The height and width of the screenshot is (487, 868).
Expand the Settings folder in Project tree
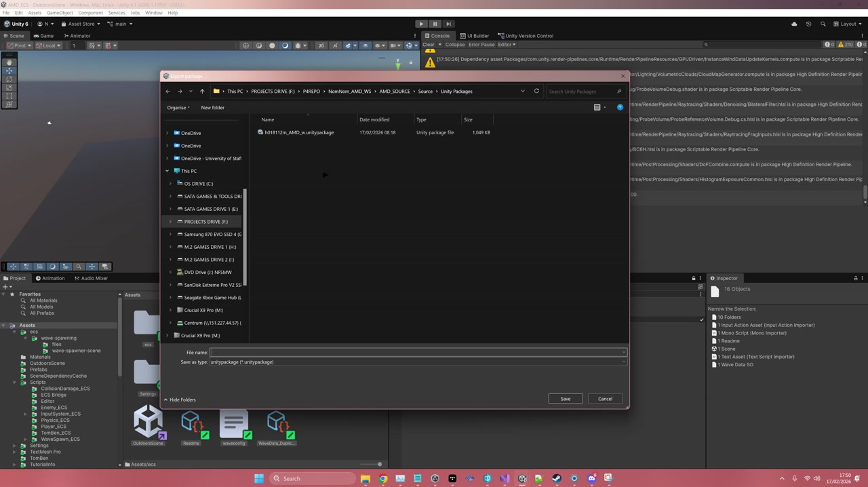tap(14, 446)
